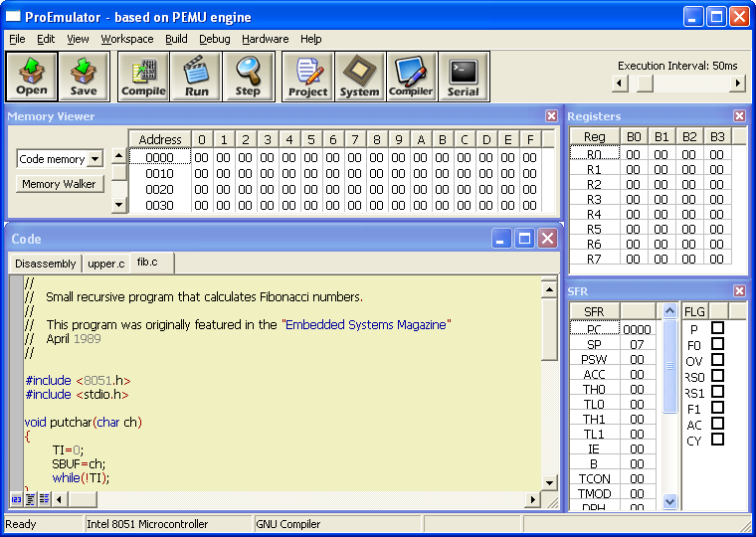
Task: Click the code editor vertical scrollbar thumb
Action: [x=549, y=329]
